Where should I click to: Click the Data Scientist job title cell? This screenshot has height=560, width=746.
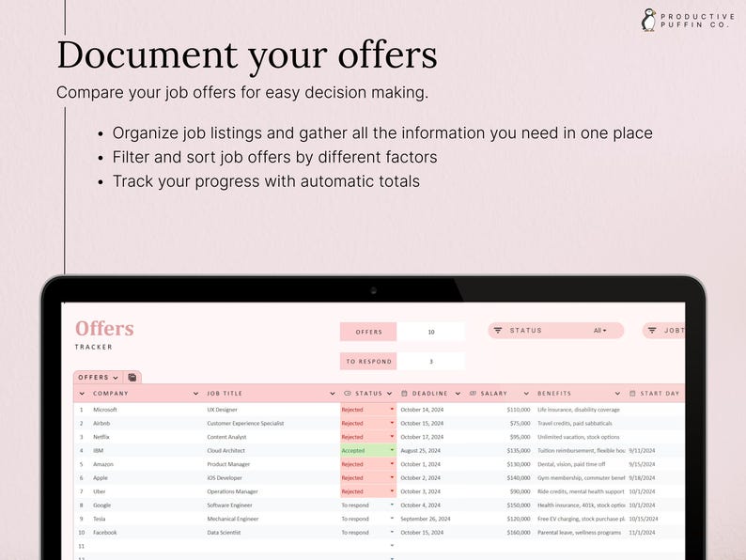tap(272, 533)
